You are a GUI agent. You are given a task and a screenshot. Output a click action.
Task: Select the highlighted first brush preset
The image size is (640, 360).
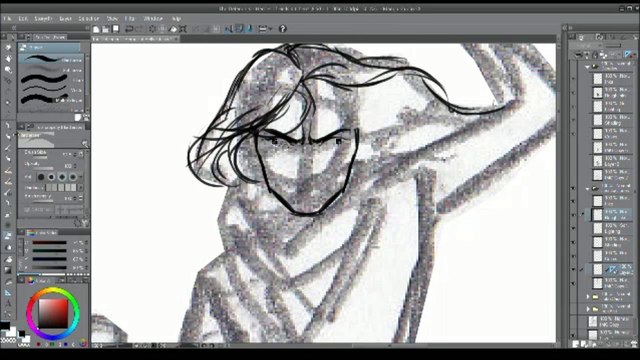[x=51, y=60]
